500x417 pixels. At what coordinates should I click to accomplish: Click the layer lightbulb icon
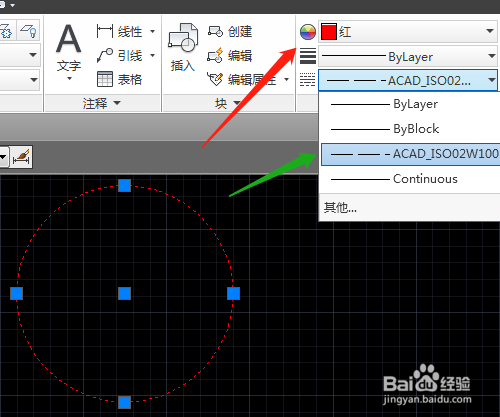29,31
